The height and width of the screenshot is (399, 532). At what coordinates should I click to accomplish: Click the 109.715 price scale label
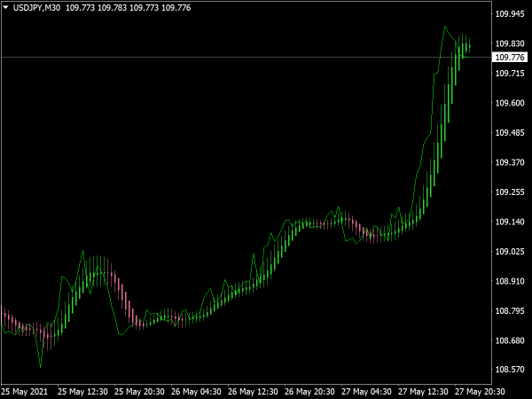tap(510, 74)
